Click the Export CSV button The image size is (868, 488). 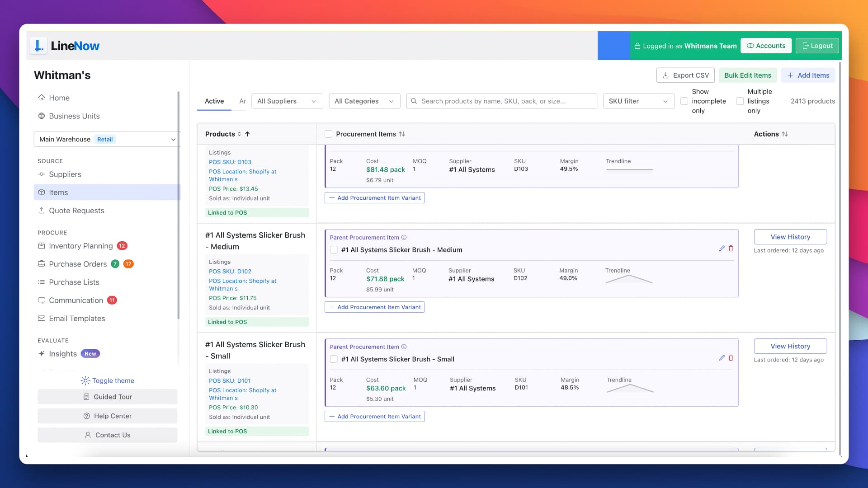coord(685,75)
